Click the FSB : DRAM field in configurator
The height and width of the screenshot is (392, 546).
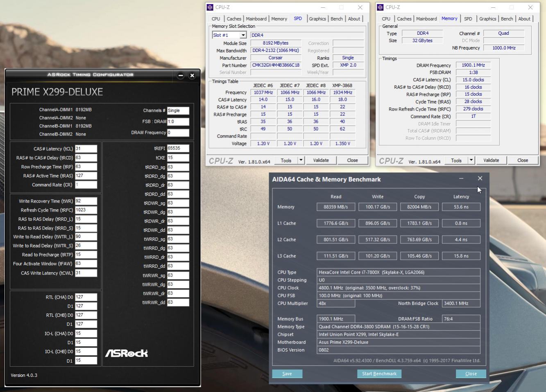(x=178, y=122)
